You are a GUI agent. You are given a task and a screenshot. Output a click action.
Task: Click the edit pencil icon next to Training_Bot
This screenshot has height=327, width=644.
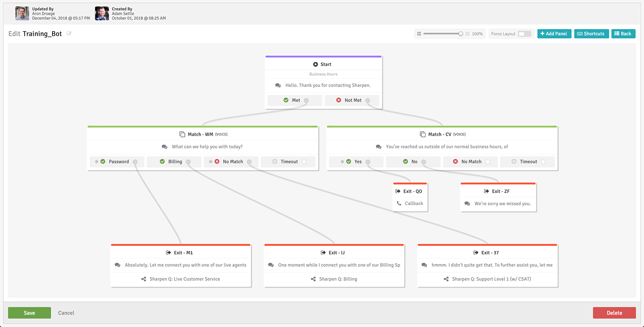[69, 33]
